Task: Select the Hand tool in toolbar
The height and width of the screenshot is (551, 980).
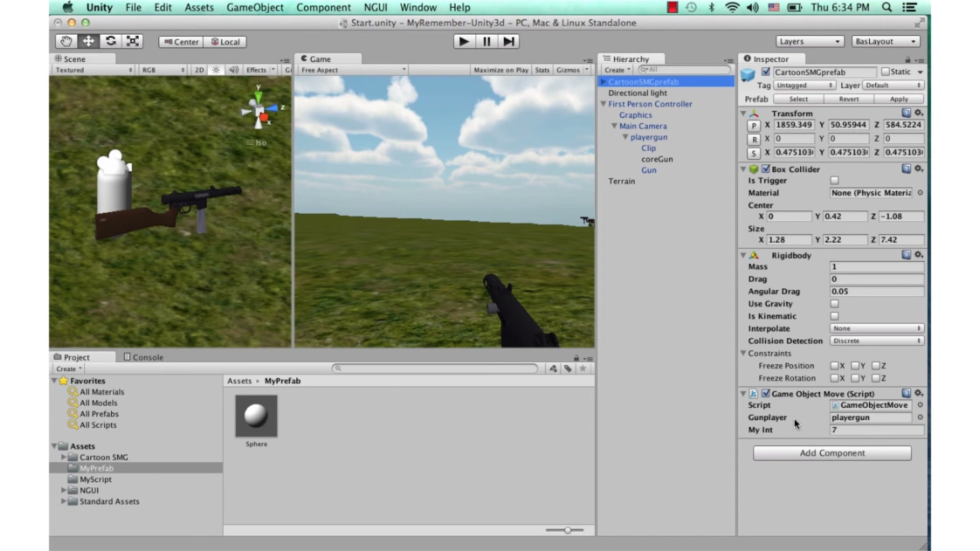Action: point(66,41)
